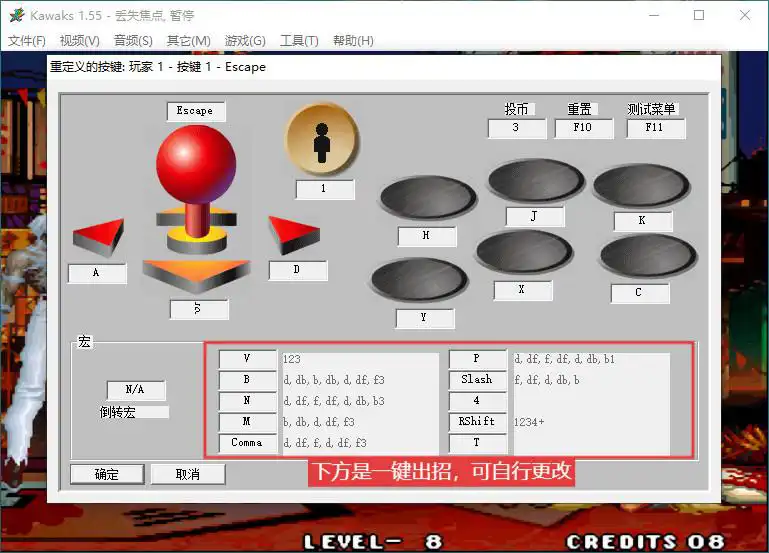769x553 pixels.
Task: Click the arcade button above H key
Action: [x=428, y=198]
